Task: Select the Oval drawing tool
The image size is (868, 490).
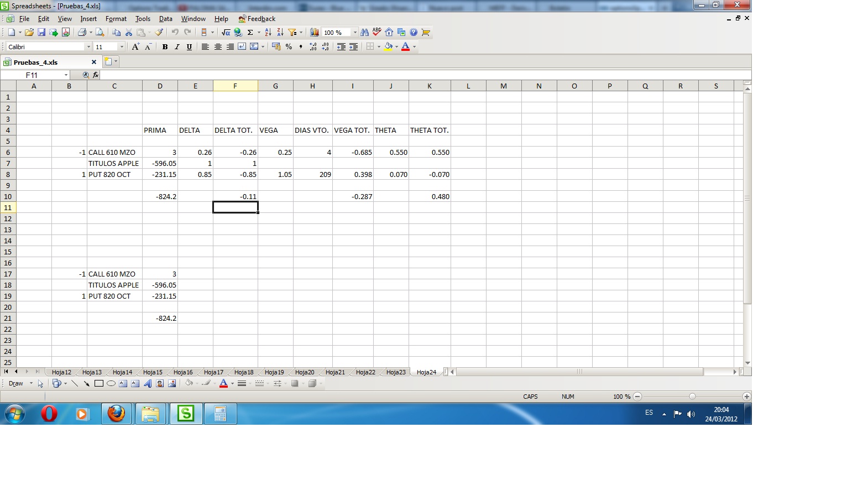Action: (111, 383)
